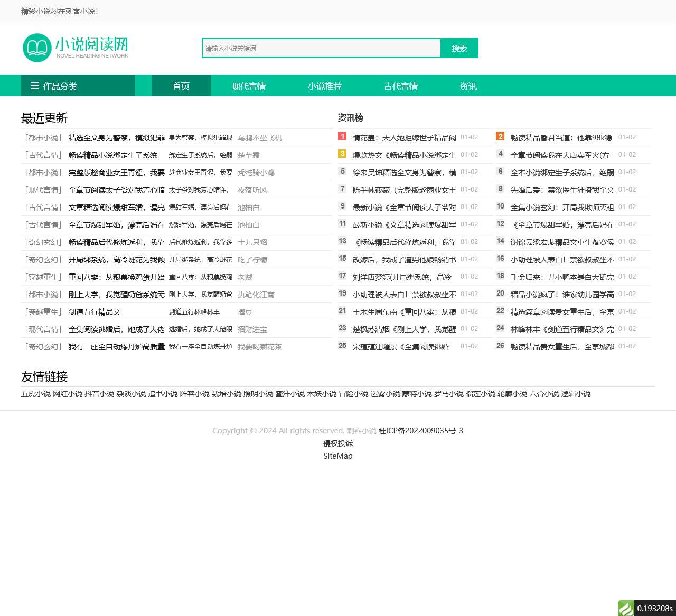Screen dimensions: 676x616
Task: Click the green leaf timing icon
Action: (x=626, y=608)
